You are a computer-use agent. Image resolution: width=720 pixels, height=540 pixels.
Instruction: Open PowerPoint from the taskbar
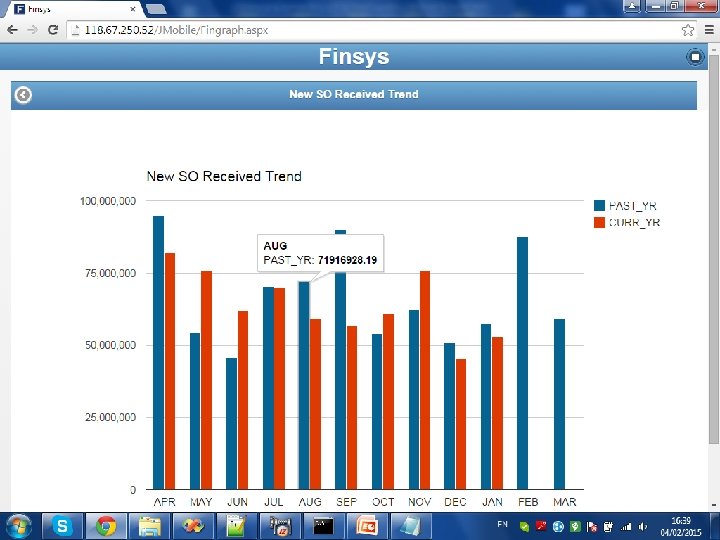coord(367,526)
